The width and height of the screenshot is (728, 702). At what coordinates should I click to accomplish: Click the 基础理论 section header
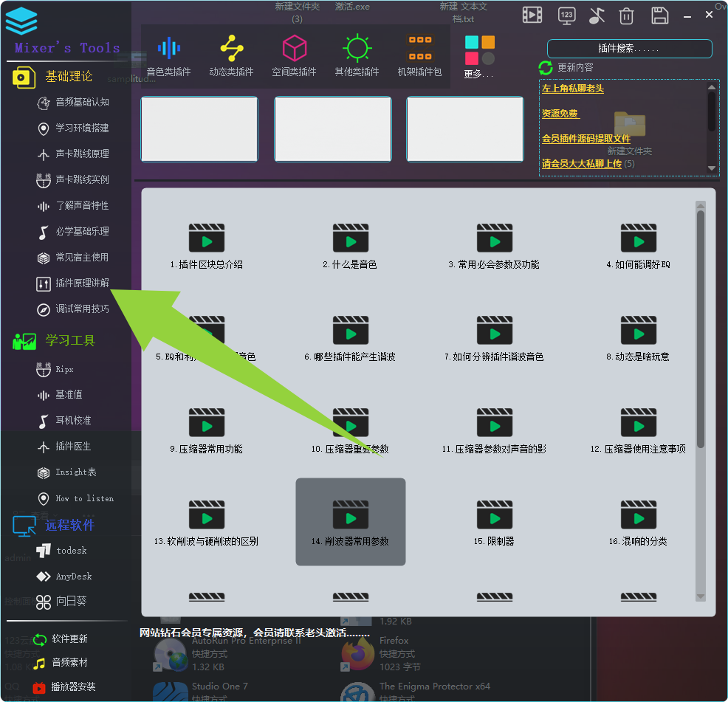click(x=52, y=77)
